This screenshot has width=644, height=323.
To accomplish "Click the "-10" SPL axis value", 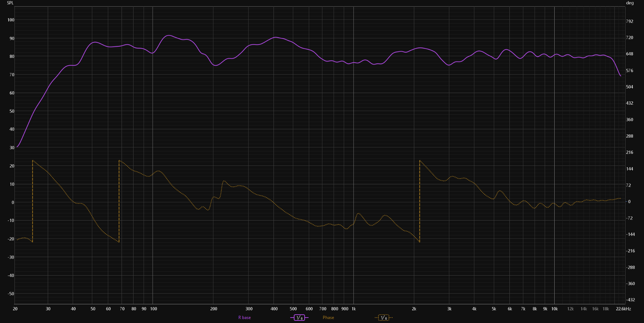I will pyautogui.click(x=11, y=221).
